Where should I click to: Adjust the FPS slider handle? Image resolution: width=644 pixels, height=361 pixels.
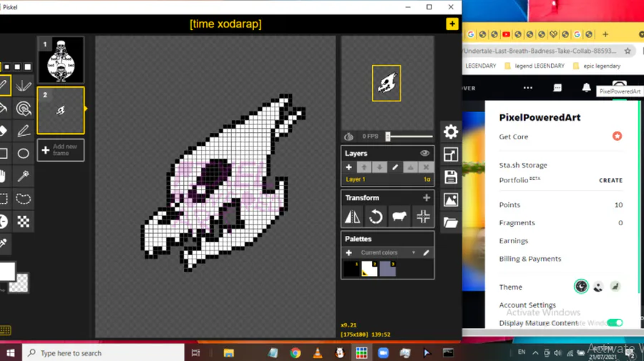pyautogui.click(x=388, y=137)
